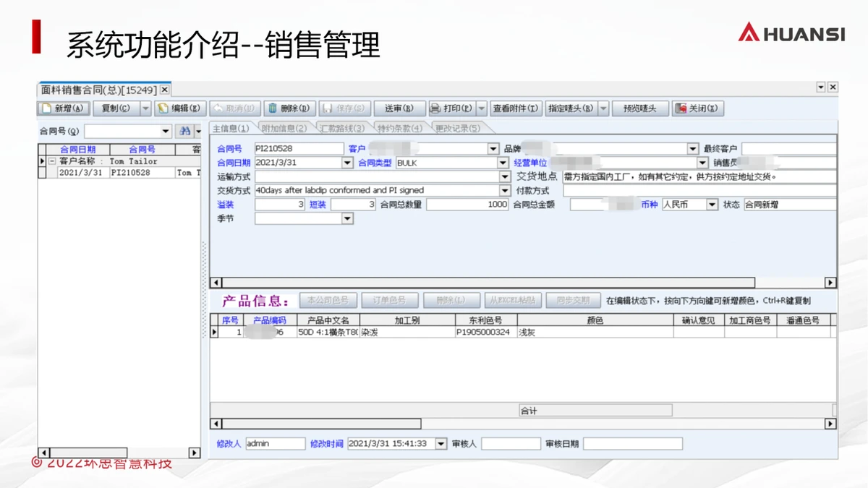Click the 打印(P) printer button

(x=451, y=108)
